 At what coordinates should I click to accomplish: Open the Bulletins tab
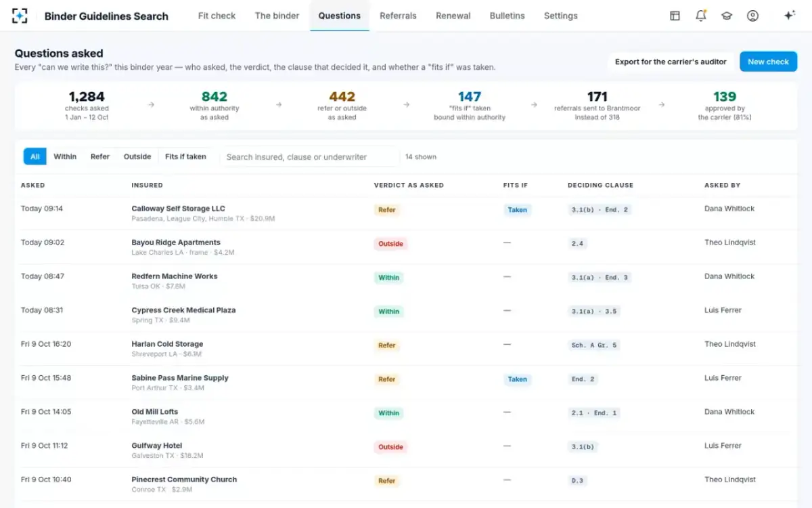(x=507, y=16)
